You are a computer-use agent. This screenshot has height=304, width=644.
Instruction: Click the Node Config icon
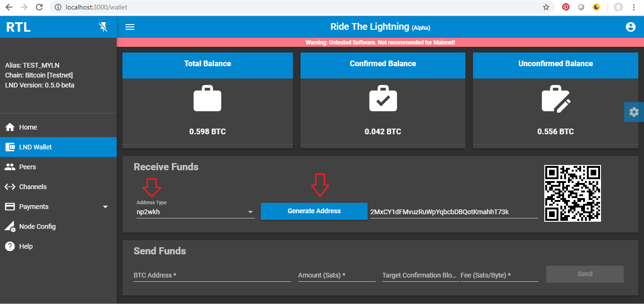9,226
